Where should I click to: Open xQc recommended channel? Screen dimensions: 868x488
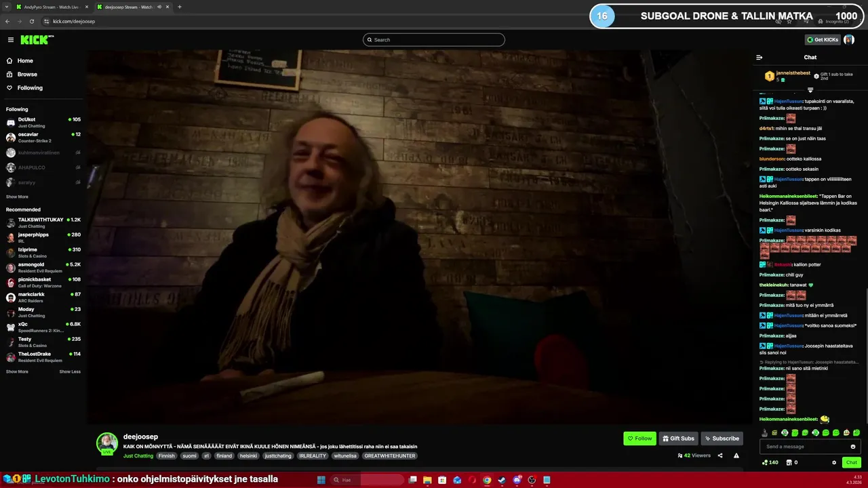point(43,327)
